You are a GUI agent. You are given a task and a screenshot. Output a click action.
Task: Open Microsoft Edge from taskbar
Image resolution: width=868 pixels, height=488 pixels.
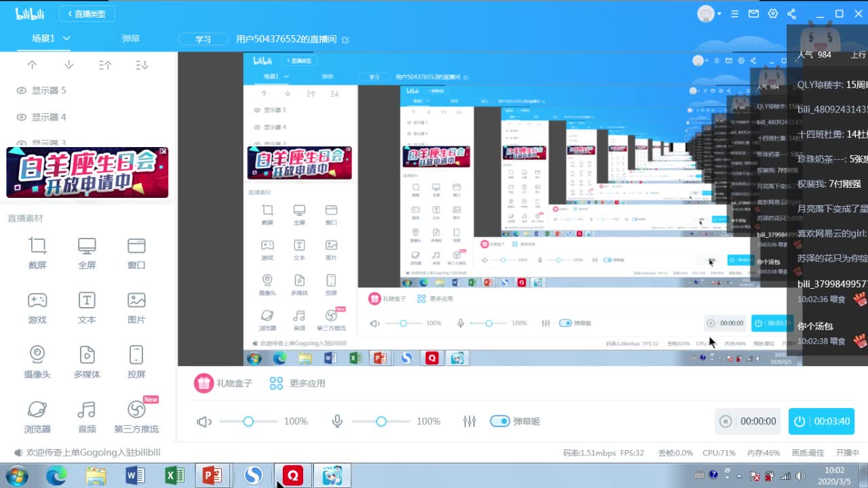click(56, 476)
